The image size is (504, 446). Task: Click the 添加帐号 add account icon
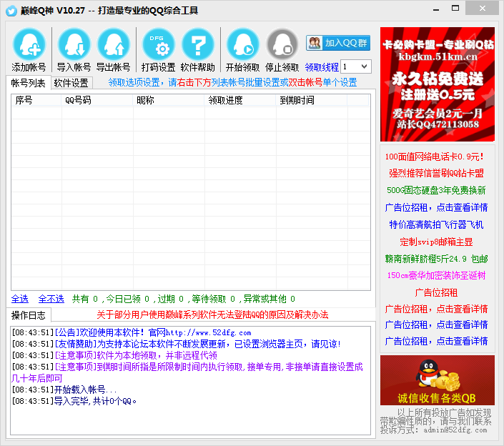coord(29,45)
